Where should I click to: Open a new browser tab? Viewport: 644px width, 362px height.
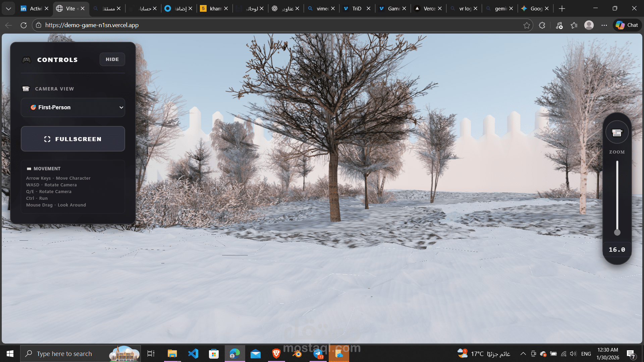coord(562,8)
